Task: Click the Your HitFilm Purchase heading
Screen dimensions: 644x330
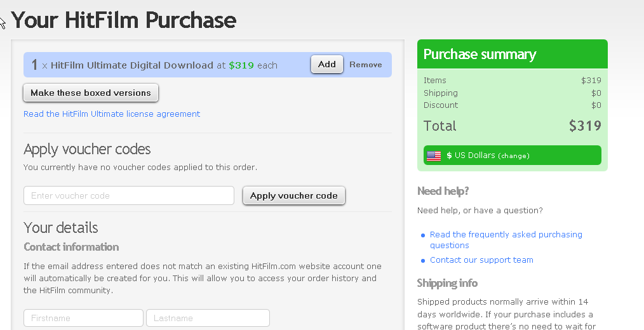Action: 124,20
